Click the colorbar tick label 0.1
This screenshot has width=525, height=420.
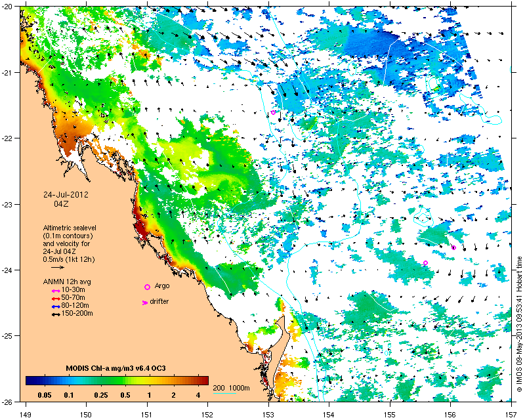tap(69, 395)
